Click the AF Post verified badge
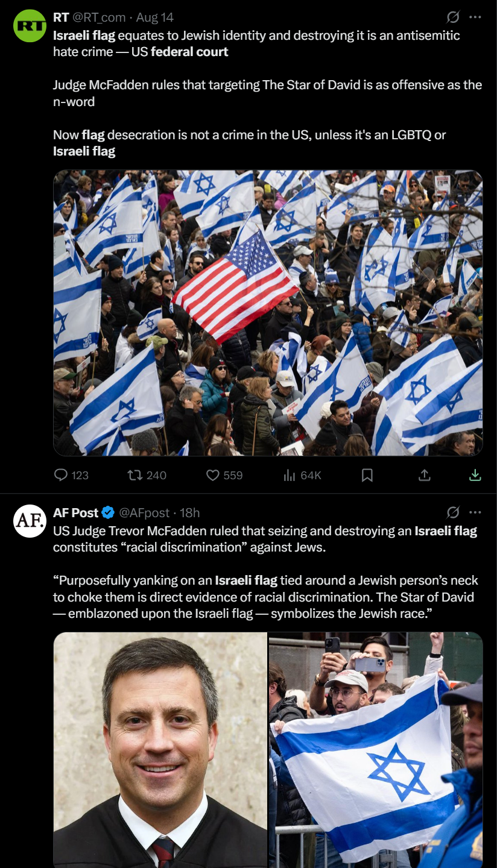The height and width of the screenshot is (868, 497). [x=108, y=513]
